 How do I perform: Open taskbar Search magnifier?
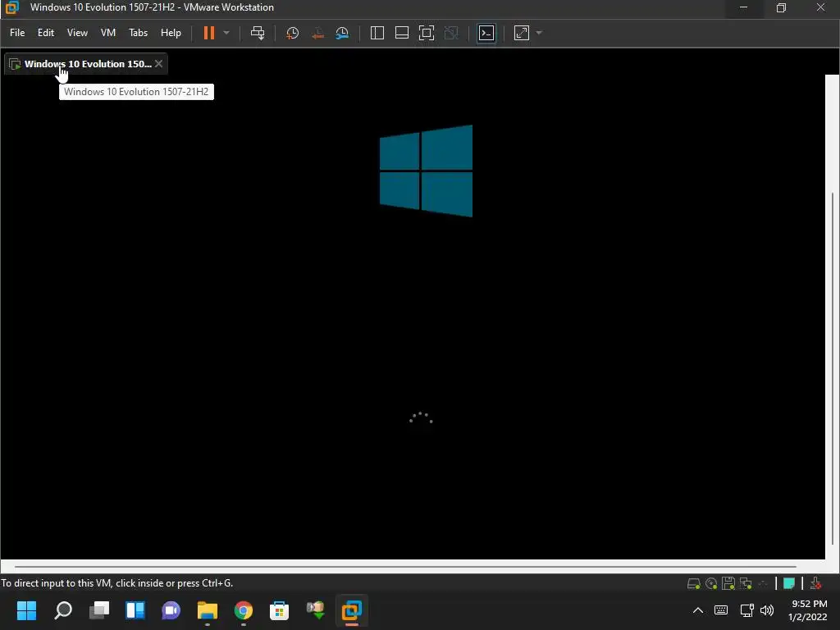63,610
